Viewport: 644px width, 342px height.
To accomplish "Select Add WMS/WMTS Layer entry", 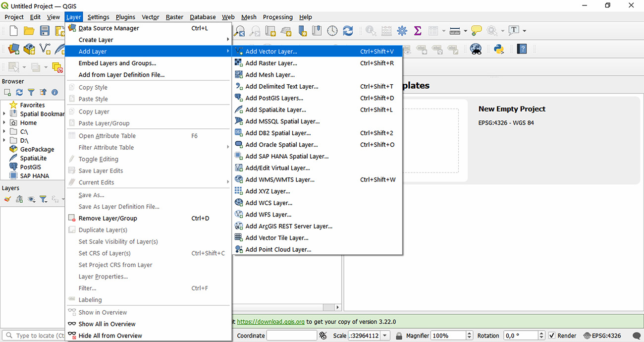I will pyautogui.click(x=317, y=179).
